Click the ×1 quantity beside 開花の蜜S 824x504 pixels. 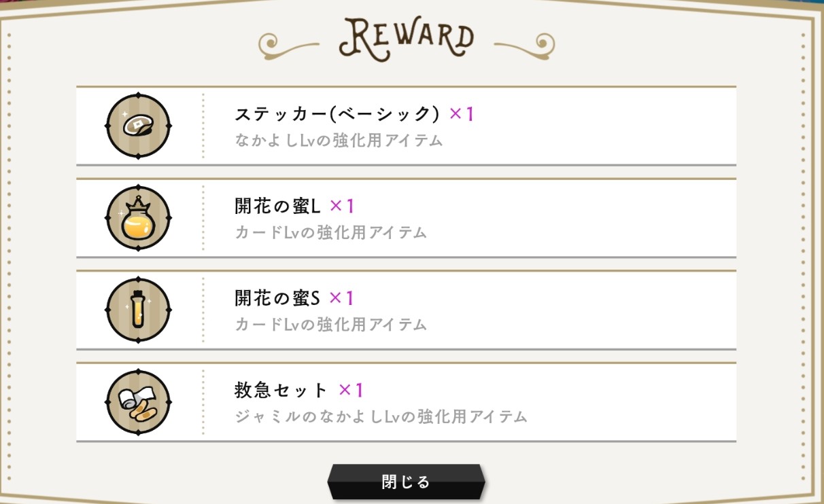[x=341, y=298]
